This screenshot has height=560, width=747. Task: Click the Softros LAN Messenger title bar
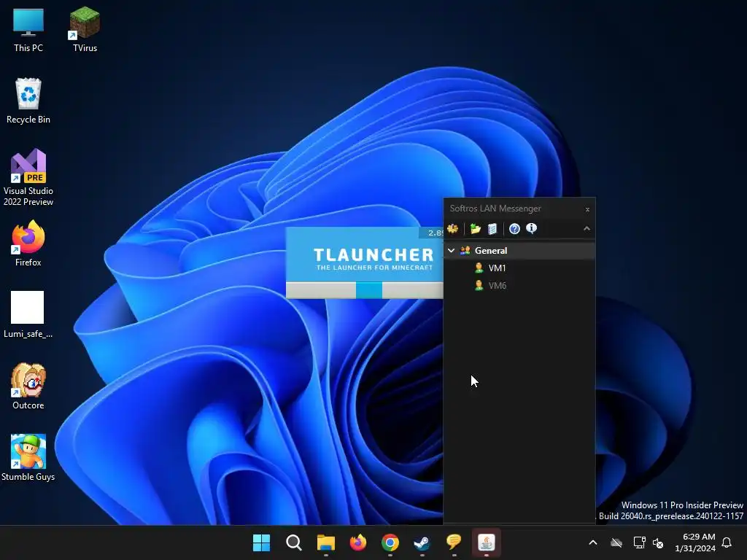[x=513, y=209]
